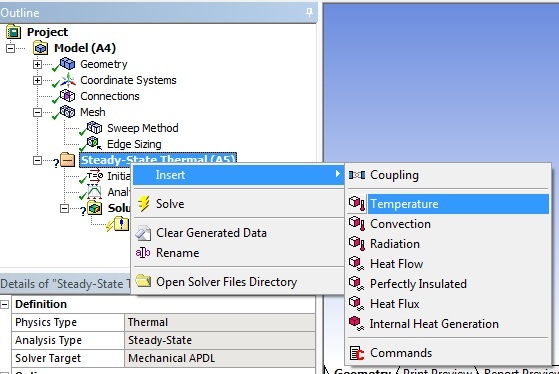This screenshot has height=374, width=559.
Task: Click the Temperature thermometer icon
Action: (357, 204)
